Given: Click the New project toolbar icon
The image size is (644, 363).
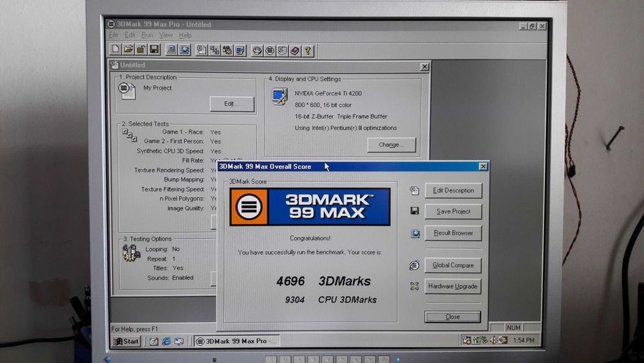Looking at the screenshot, I should pos(116,50).
